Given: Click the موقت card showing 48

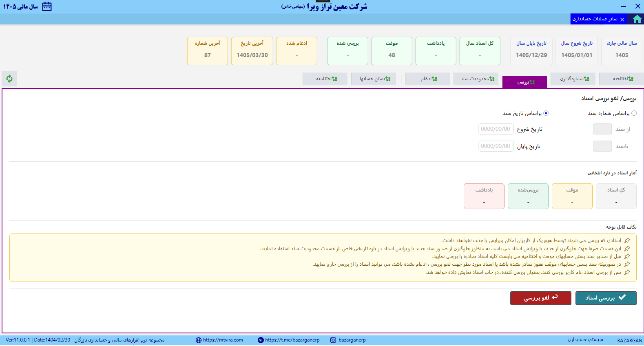Looking at the screenshot, I should pyautogui.click(x=392, y=51).
